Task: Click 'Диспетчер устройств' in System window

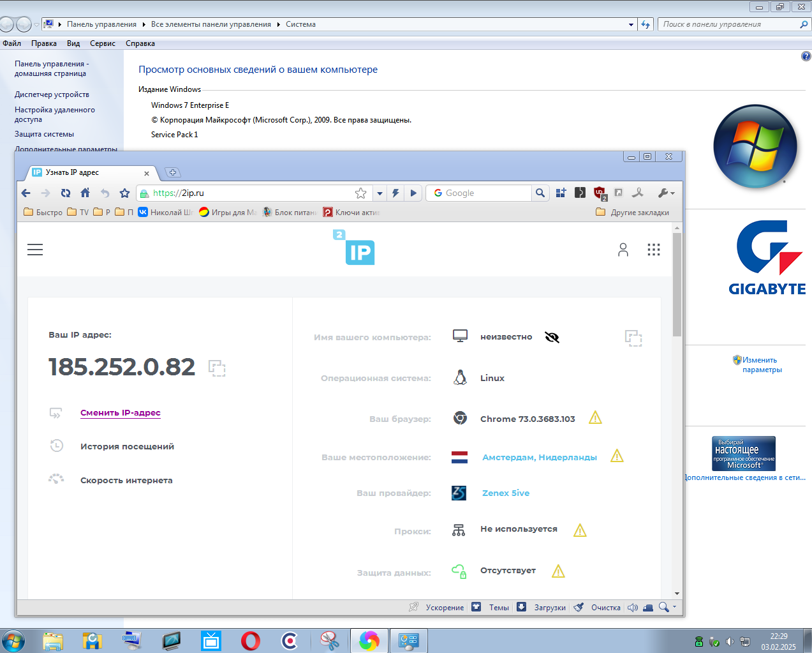Action: point(52,94)
